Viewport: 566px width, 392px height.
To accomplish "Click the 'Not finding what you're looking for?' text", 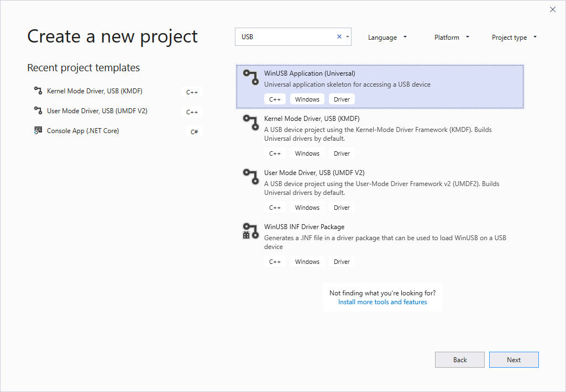I will click(382, 293).
